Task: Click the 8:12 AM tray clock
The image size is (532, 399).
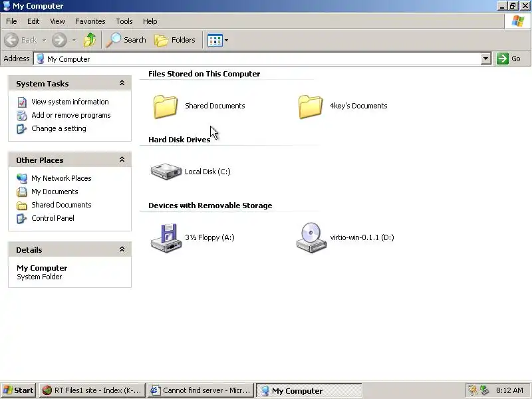Action: coord(509,390)
